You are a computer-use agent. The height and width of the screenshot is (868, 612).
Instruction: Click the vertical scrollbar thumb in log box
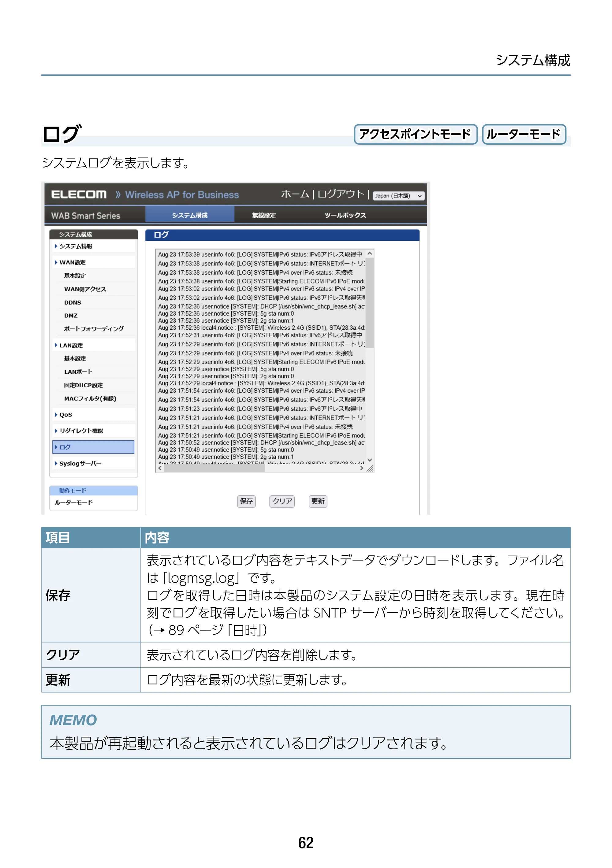pyautogui.click(x=370, y=302)
